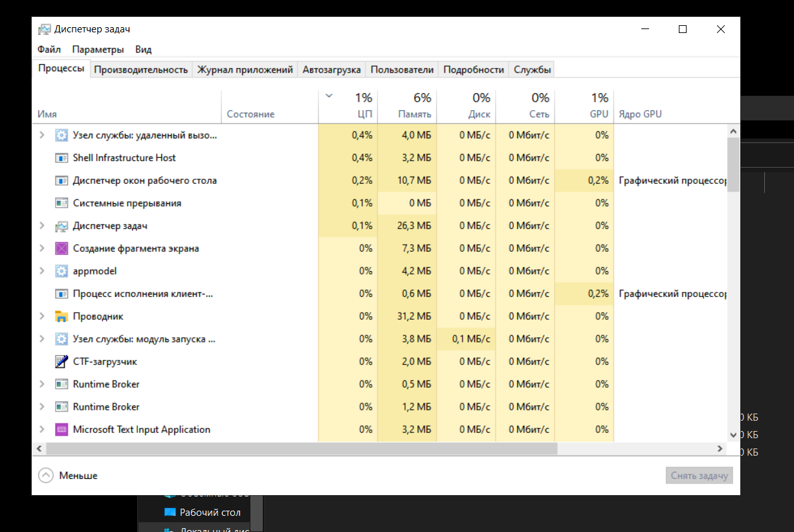Click the Системные прерывания process icon

click(x=61, y=203)
